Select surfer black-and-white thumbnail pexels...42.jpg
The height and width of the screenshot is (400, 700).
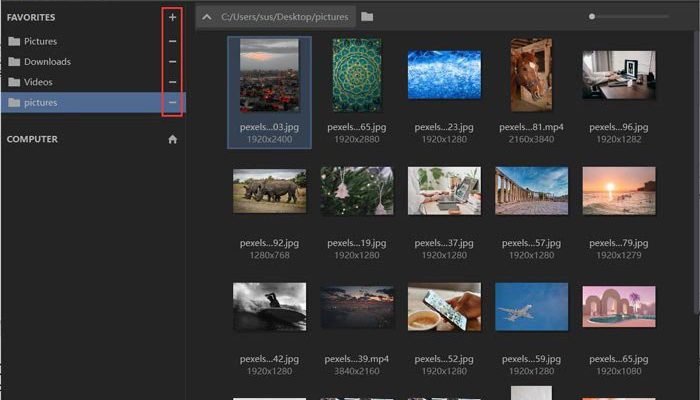pos(269,307)
